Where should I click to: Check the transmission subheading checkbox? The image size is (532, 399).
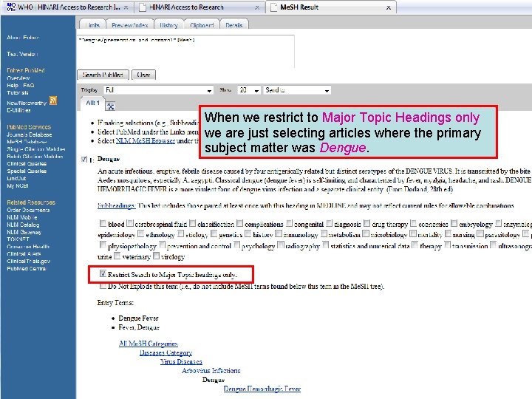(447, 245)
